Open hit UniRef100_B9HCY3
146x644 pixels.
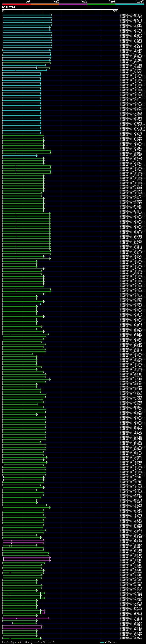[131, 20]
